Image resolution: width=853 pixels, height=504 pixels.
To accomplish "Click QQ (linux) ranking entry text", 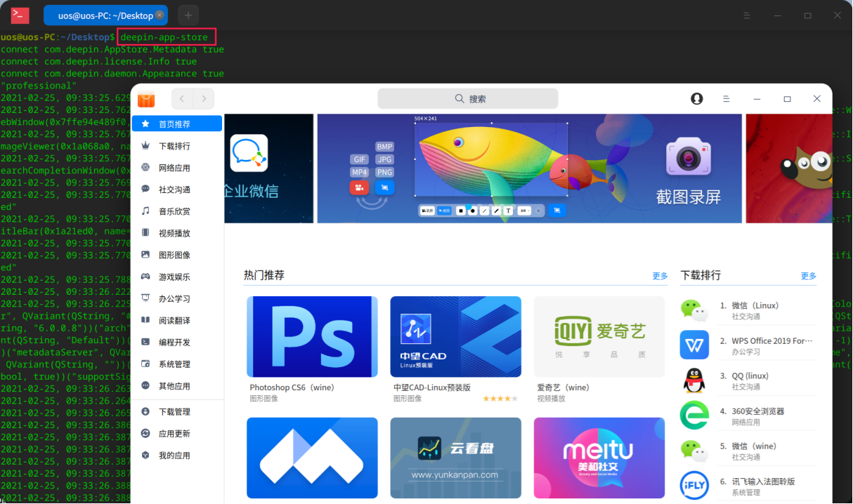I will coord(750,376).
